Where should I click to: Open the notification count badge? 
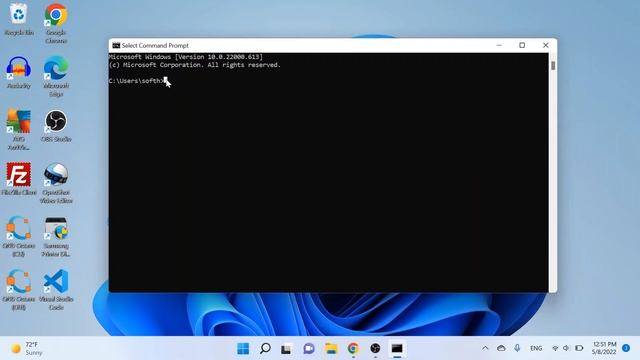626,348
